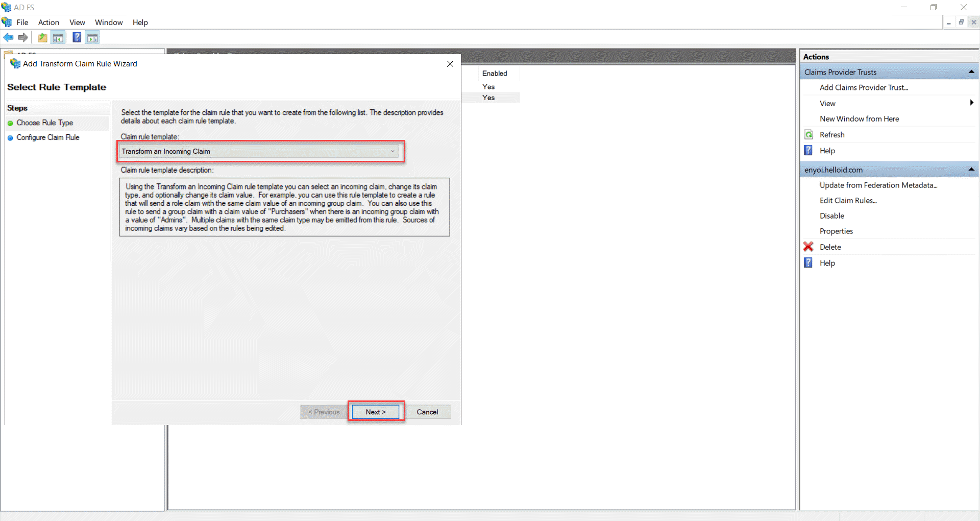Viewport: 980px width, 521px height.
Task: Click the Next button
Action: pyautogui.click(x=376, y=412)
